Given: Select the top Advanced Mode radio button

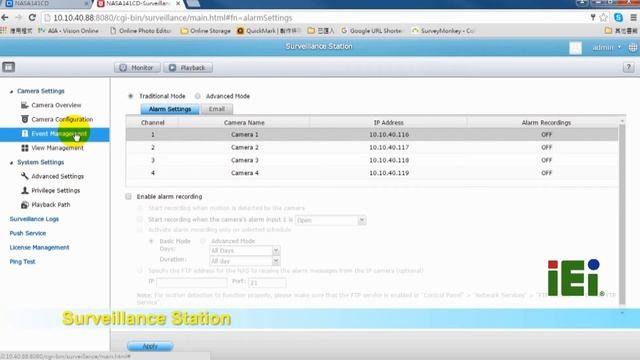Looking at the screenshot, I should pos(198,96).
